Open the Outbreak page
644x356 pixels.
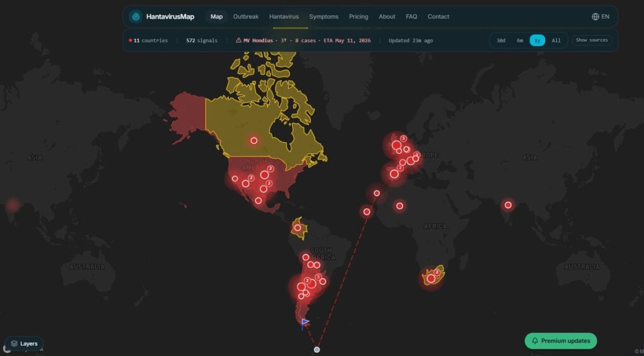coord(246,16)
